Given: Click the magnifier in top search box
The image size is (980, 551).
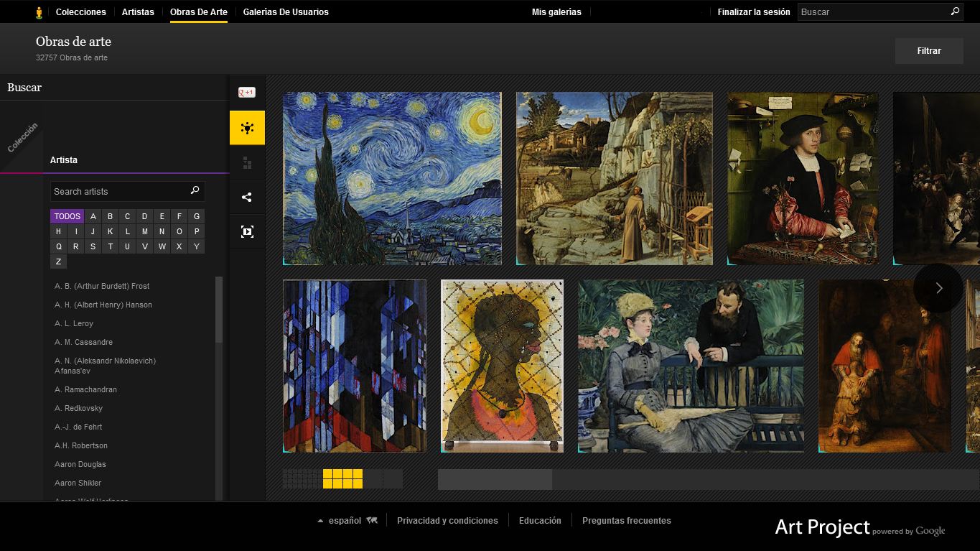Looking at the screenshot, I should [x=955, y=11].
